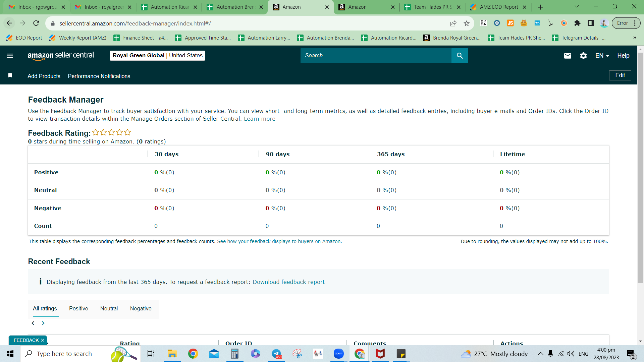Click the browser address bar URL

[135, 23]
